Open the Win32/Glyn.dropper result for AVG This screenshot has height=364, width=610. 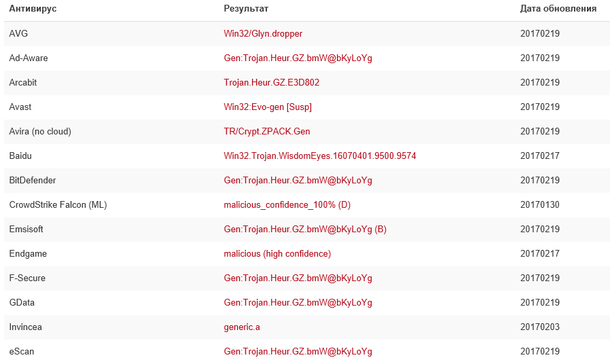pyautogui.click(x=263, y=33)
